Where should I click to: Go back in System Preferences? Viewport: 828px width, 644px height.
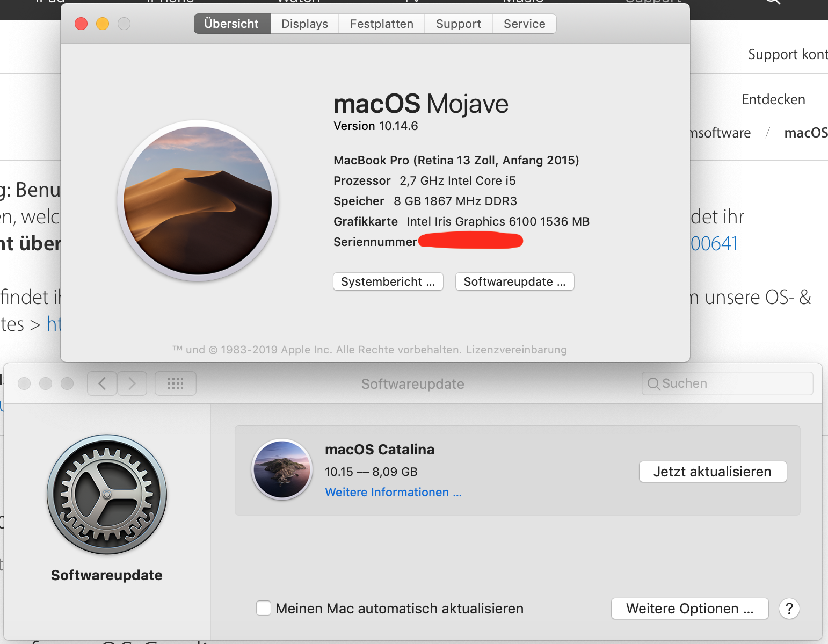[102, 383]
